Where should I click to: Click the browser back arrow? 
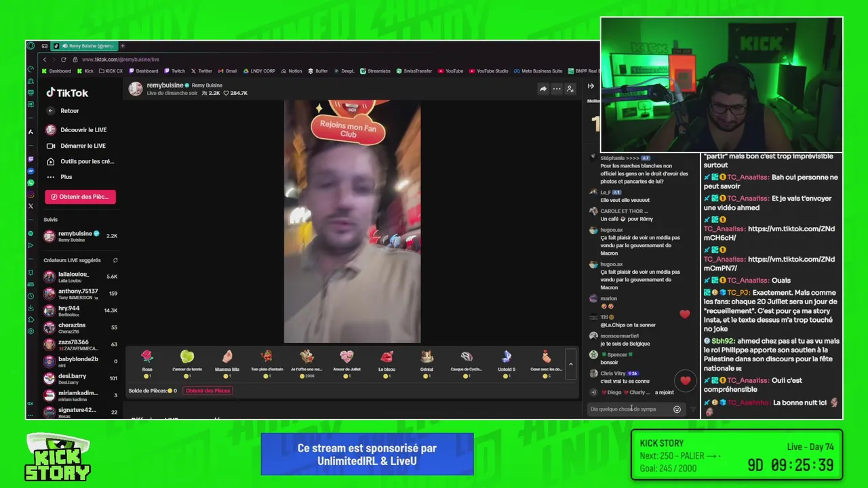point(45,60)
